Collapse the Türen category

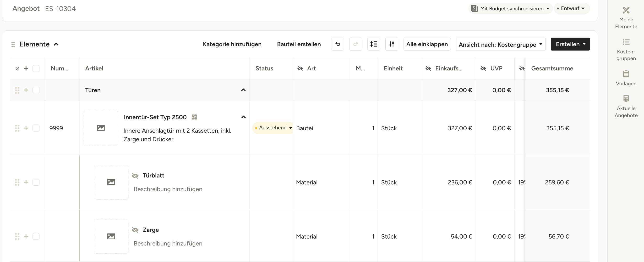pyautogui.click(x=243, y=90)
